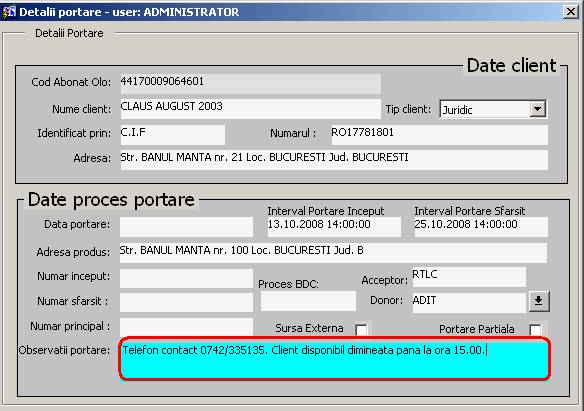Click the Observatii portare text area
Viewport: 584px width, 411px height.
pyautogui.click(x=334, y=359)
